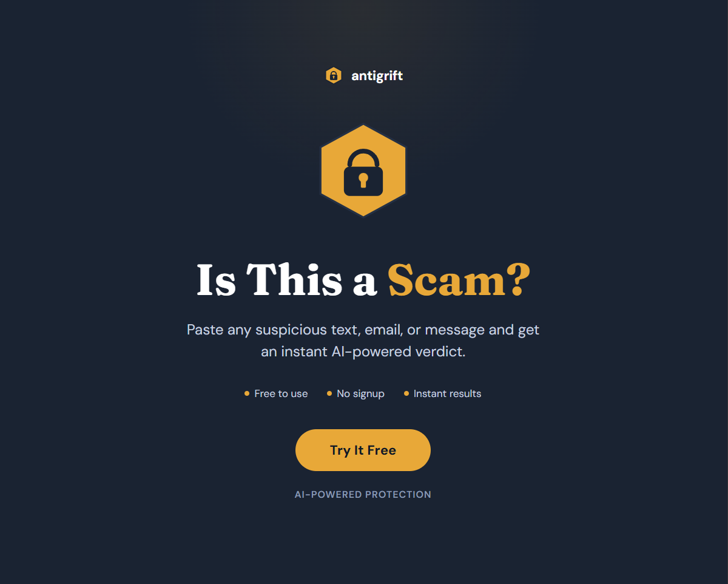Image resolution: width=728 pixels, height=584 pixels.
Task: Click the shackle of the large padlock
Action: pyautogui.click(x=363, y=158)
